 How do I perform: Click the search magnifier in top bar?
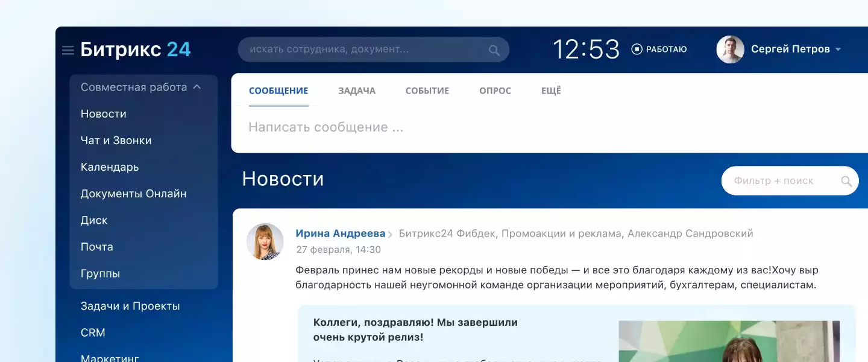[x=494, y=50]
